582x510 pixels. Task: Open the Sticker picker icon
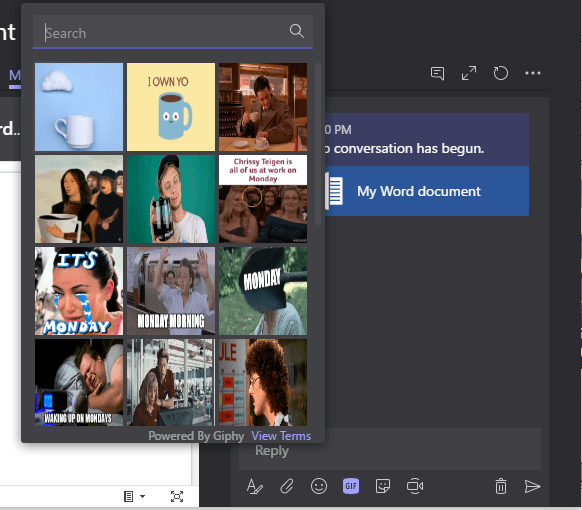tap(383, 486)
